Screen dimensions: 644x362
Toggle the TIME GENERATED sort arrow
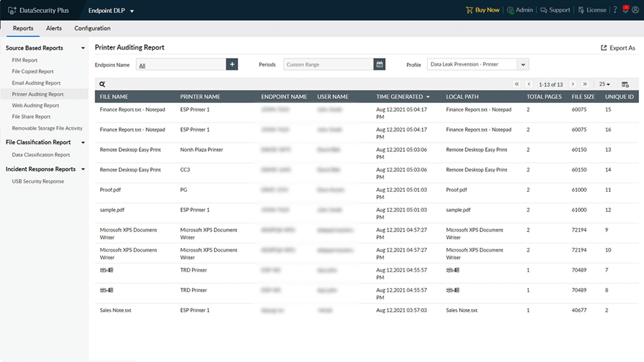(428, 97)
